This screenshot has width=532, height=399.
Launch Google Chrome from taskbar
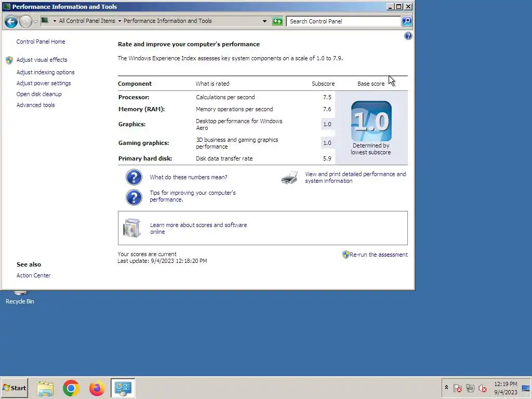[x=71, y=388]
